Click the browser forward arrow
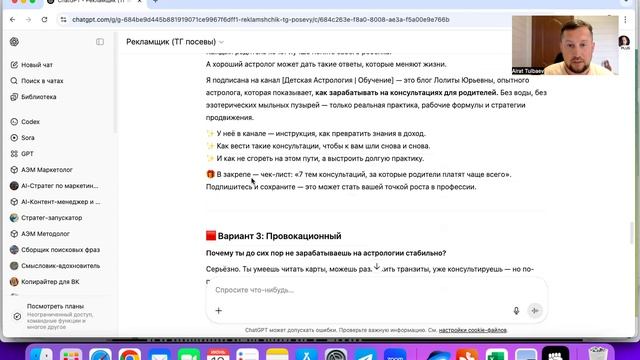This screenshot has width=640, height=360. (28, 20)
